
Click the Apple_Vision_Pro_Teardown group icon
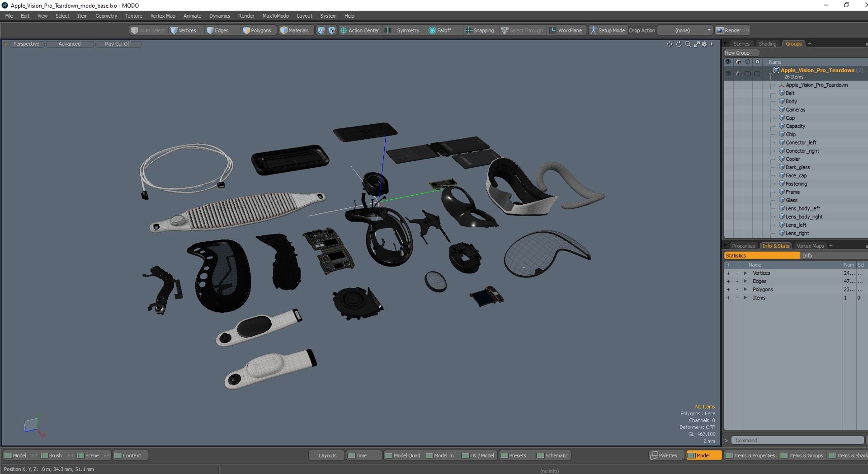click(x=776, y=70)
